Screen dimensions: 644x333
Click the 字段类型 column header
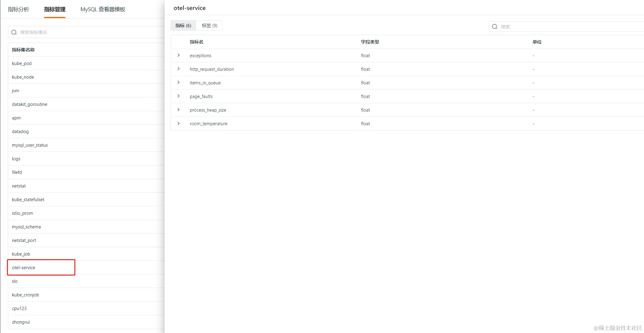pos(370,42)
